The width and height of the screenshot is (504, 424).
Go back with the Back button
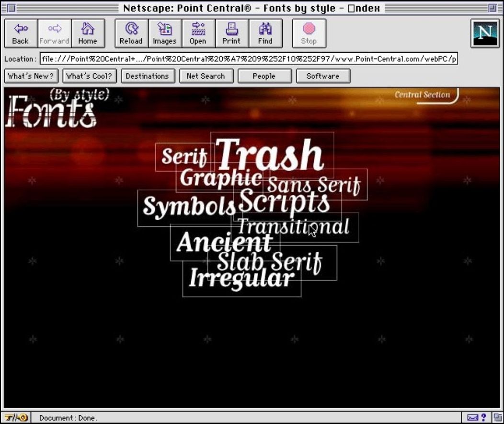pyautogui.click(x=21, y=34)
